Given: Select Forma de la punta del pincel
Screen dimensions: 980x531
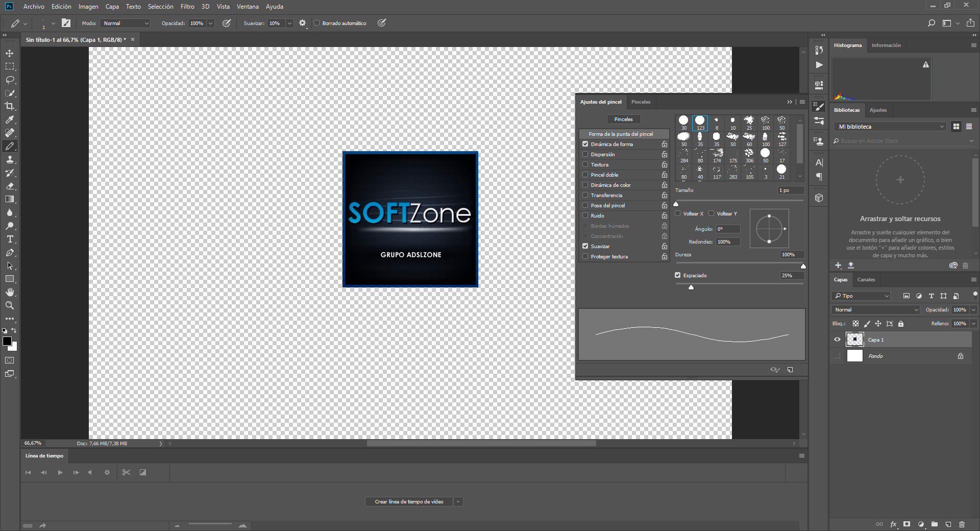Looking at the screenshot, I should pyautogui.click(x=624, y=134).
